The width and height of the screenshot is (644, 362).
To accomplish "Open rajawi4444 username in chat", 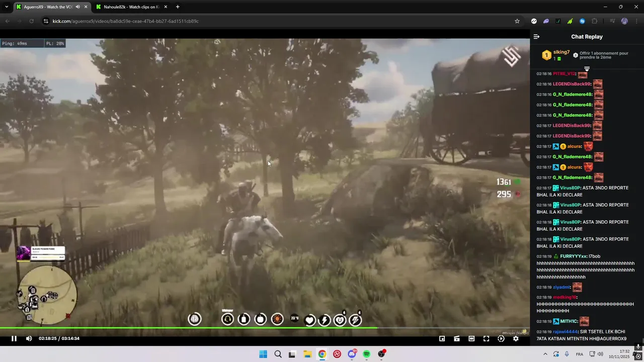I will tap(566, 332).
